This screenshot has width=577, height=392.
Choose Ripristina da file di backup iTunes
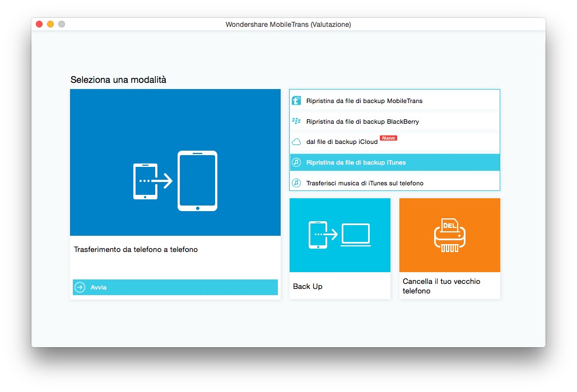[x=394, y=162]
